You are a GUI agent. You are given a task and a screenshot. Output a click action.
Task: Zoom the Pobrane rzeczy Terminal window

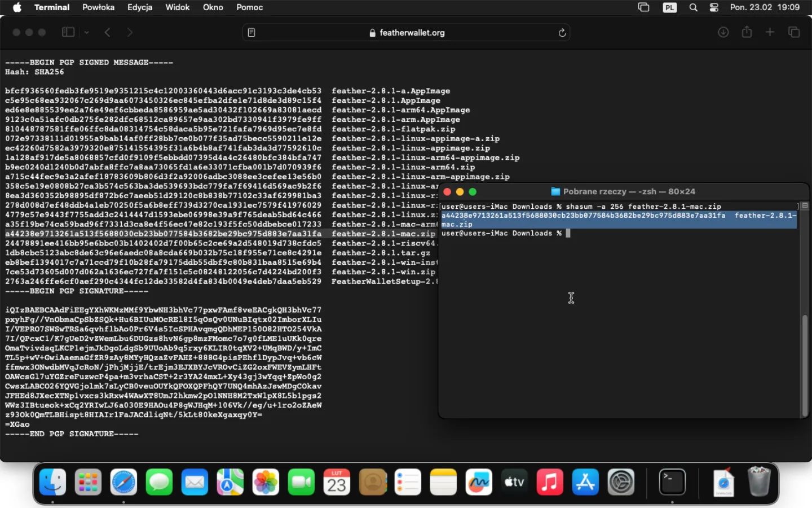[473, 192]
